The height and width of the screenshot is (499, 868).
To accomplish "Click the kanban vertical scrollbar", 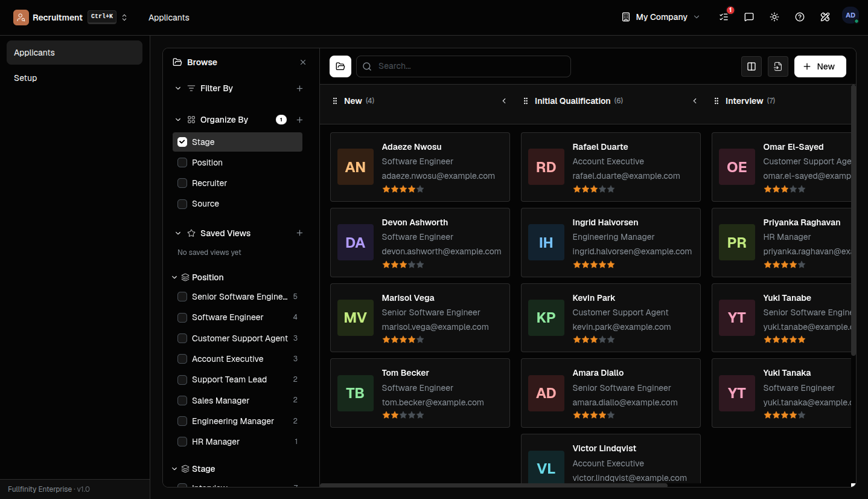I will tap(853, 221).
